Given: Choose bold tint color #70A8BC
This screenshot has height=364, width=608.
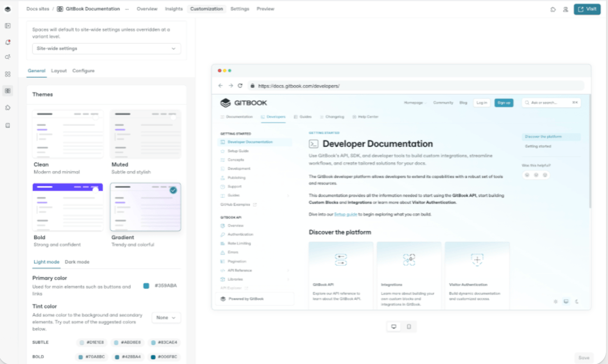Looking at the screenshot, I should coord(92,357).
